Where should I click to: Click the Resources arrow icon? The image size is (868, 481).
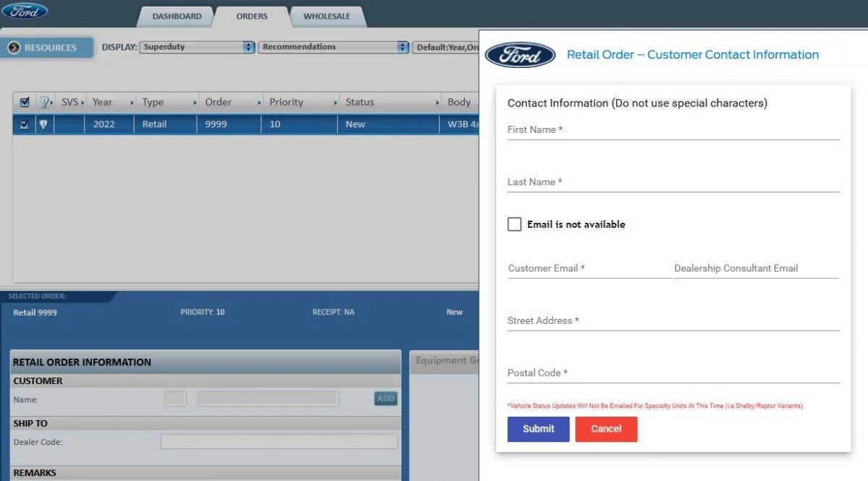tap(14, 48)
